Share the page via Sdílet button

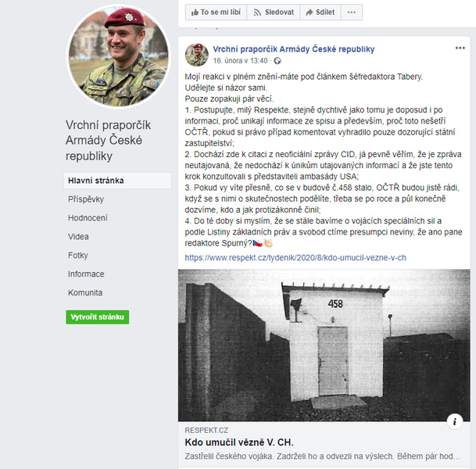(320, 13)
